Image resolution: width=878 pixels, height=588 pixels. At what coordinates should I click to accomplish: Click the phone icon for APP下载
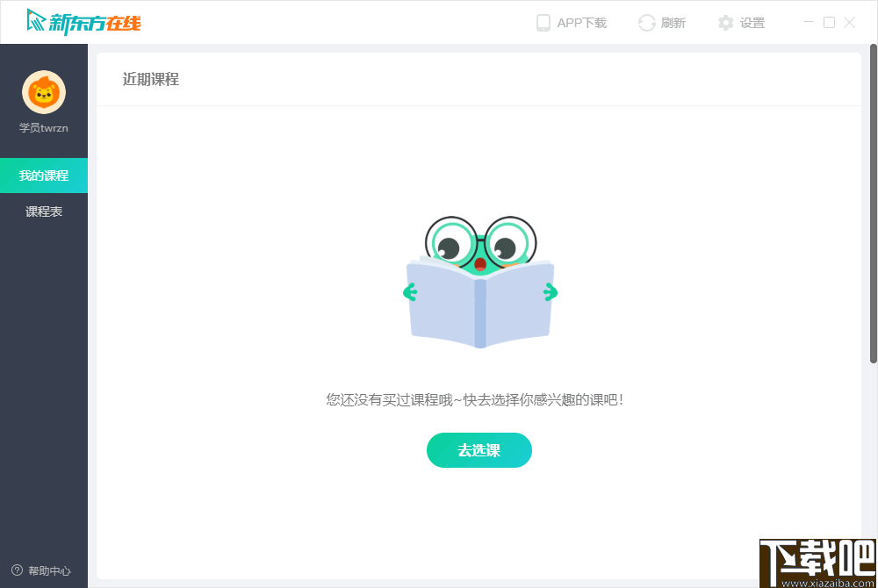pyautogui.click(x=545, y=23)
